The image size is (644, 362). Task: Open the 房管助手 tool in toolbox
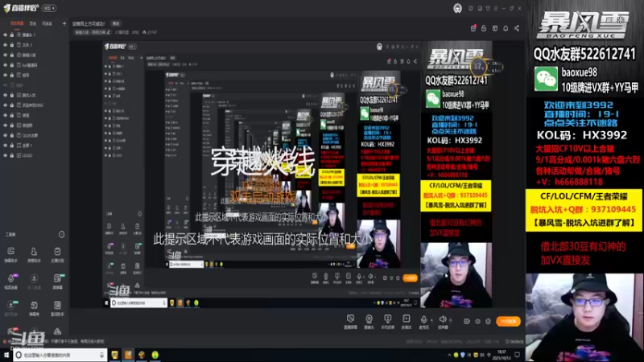coord(34,254)
